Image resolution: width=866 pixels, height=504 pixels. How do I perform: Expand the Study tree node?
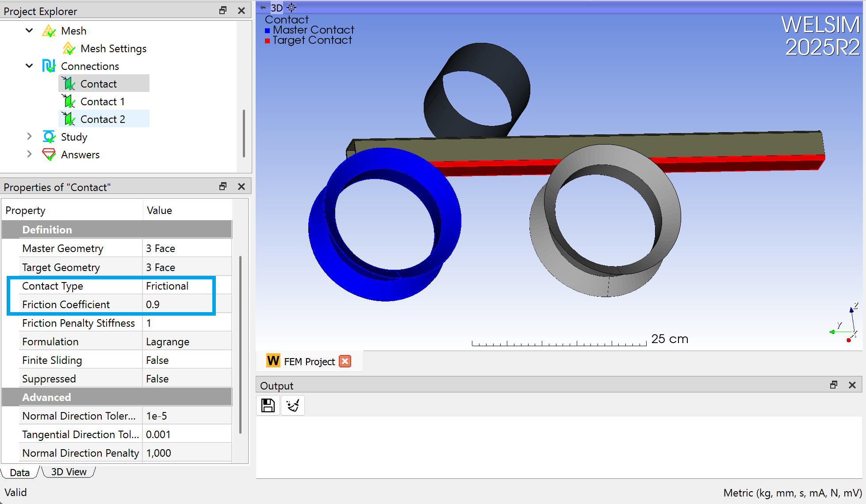pos(29,137)
